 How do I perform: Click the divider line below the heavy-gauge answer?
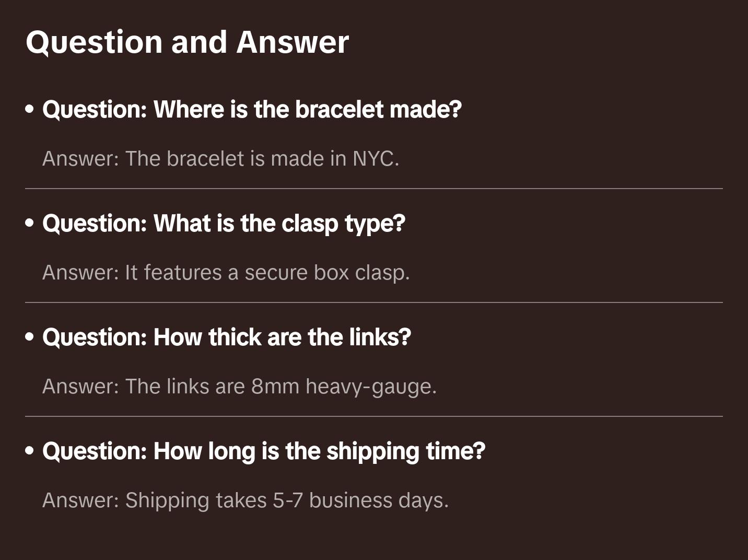click(x=374, y=416)
